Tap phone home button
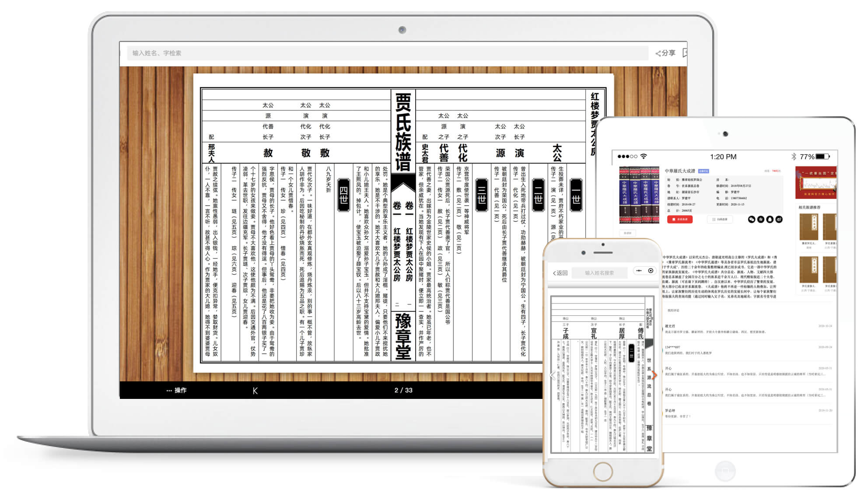 point(603,472)
